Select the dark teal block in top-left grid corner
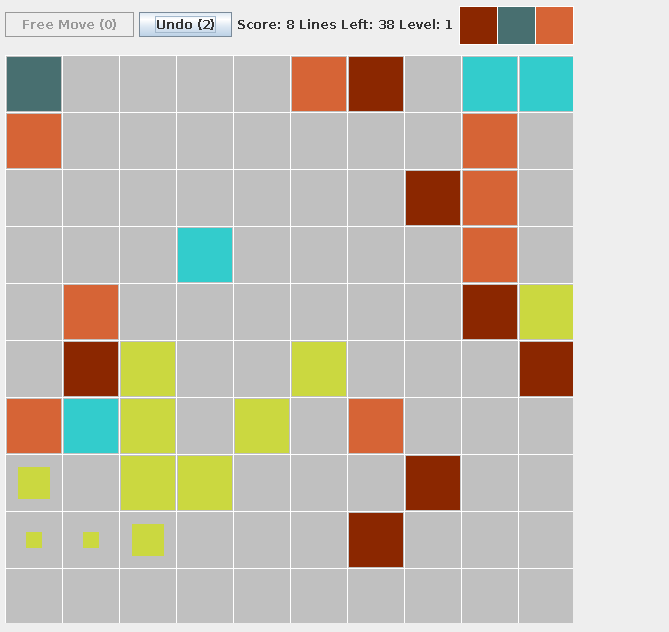Viewport: 669px width, 632px height. pyautogui.click(x=34, y=84)
